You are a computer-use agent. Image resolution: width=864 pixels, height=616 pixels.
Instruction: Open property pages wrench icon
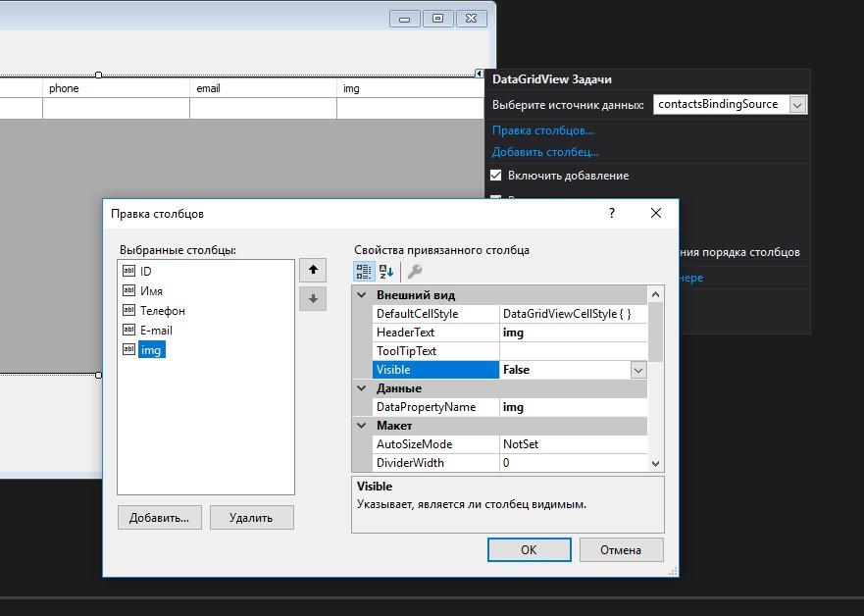tap(415, 271)
